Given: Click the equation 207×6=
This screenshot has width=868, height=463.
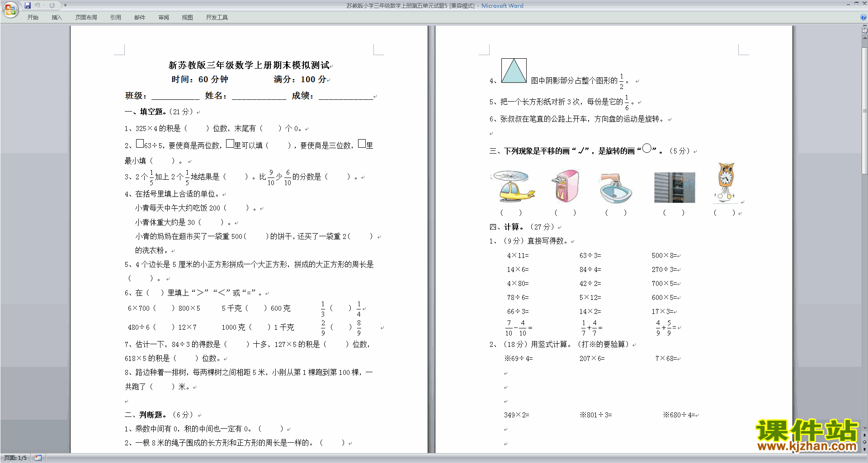Looking at the screenshot, I should (x=592, y=359).
